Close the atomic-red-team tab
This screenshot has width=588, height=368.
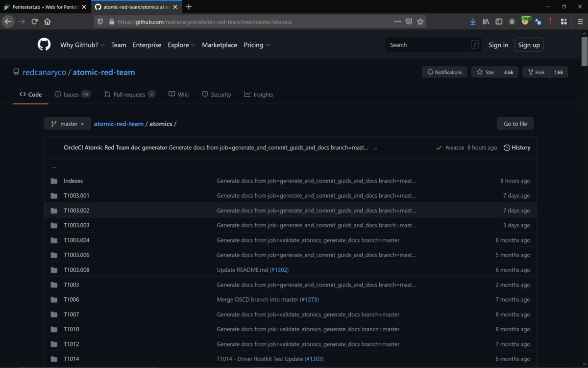tap(175, 7)
